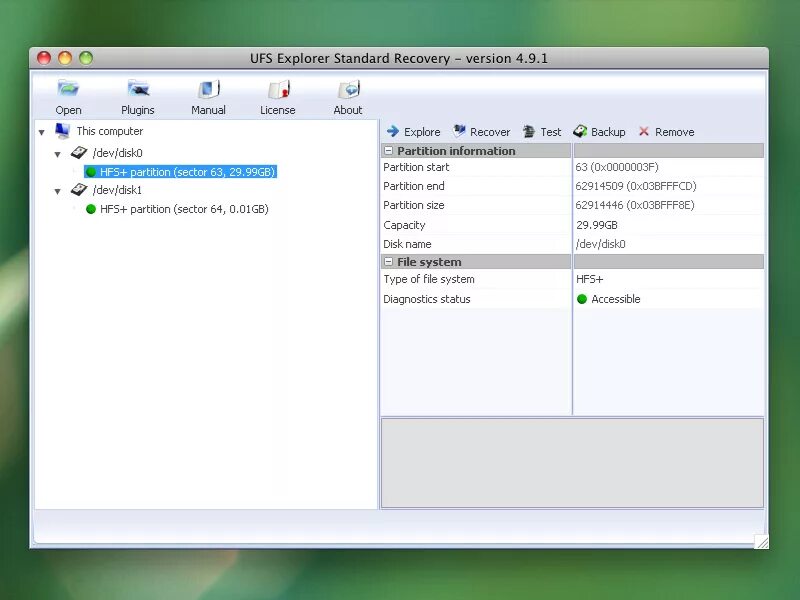
Task: Click value 63 (0x0000003F)
Action: [x=617, y=167]
